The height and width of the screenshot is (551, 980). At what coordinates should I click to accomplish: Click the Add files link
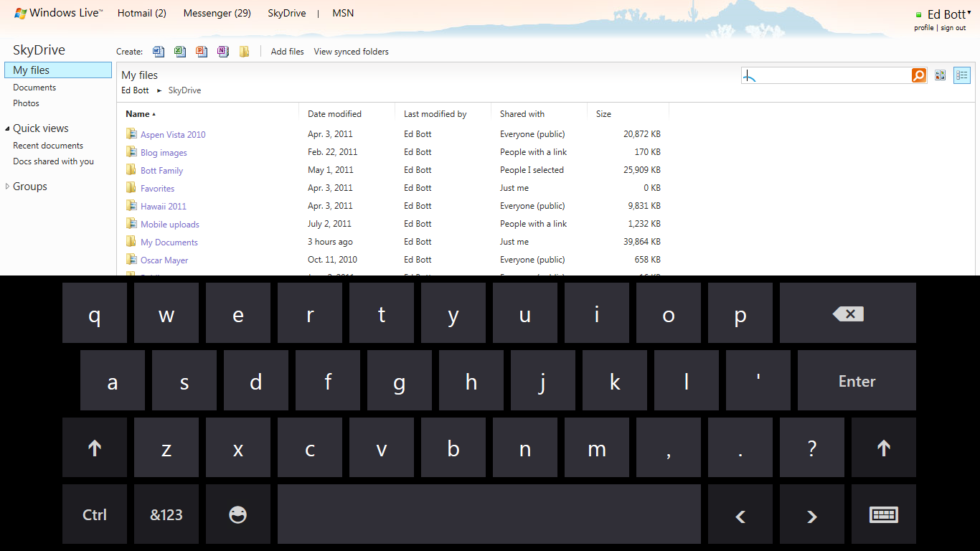point(288,52)
